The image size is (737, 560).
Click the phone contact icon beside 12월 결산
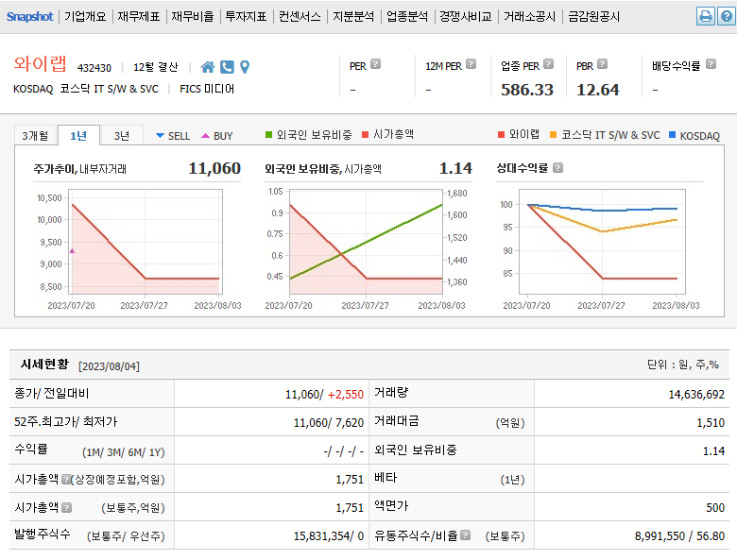tap(227, 67)
